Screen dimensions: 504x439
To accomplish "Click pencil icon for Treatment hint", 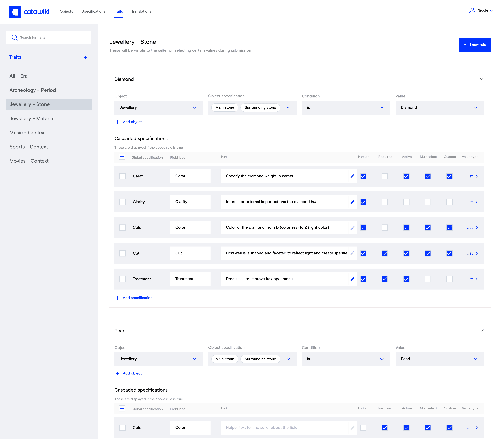I will pos(352,279).
